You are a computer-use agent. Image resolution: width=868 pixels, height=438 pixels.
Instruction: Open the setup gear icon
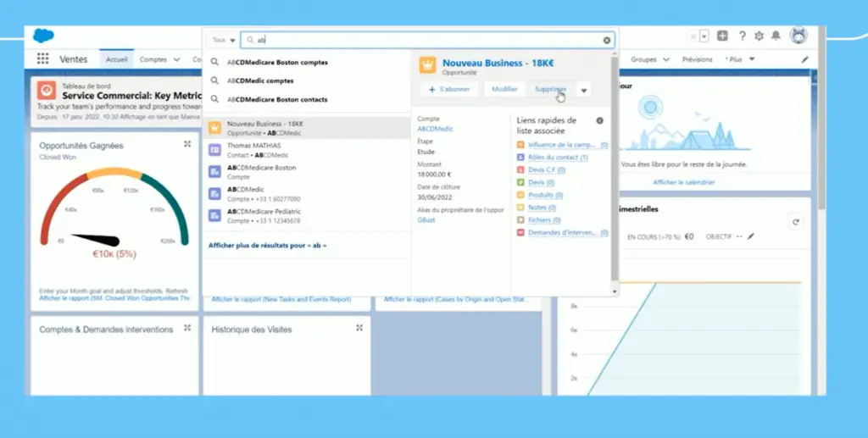759,36
